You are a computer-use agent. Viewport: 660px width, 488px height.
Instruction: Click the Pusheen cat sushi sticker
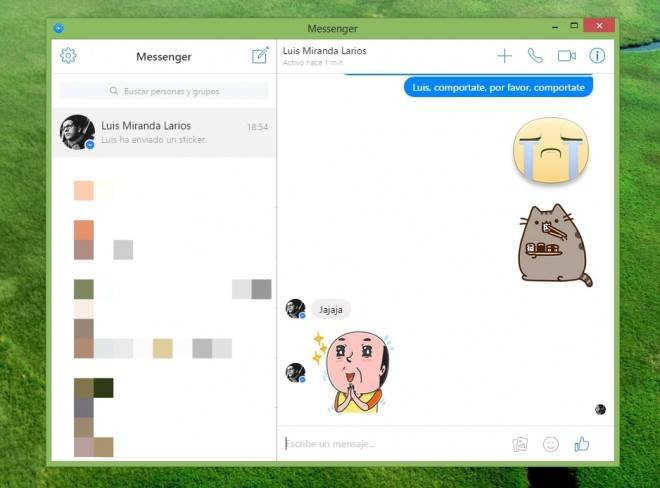coord(554,245)
